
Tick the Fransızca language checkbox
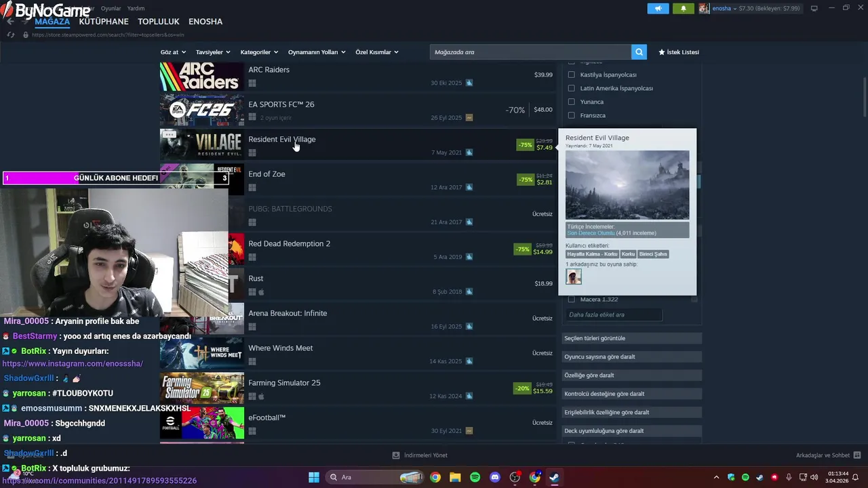coord(571,115)
